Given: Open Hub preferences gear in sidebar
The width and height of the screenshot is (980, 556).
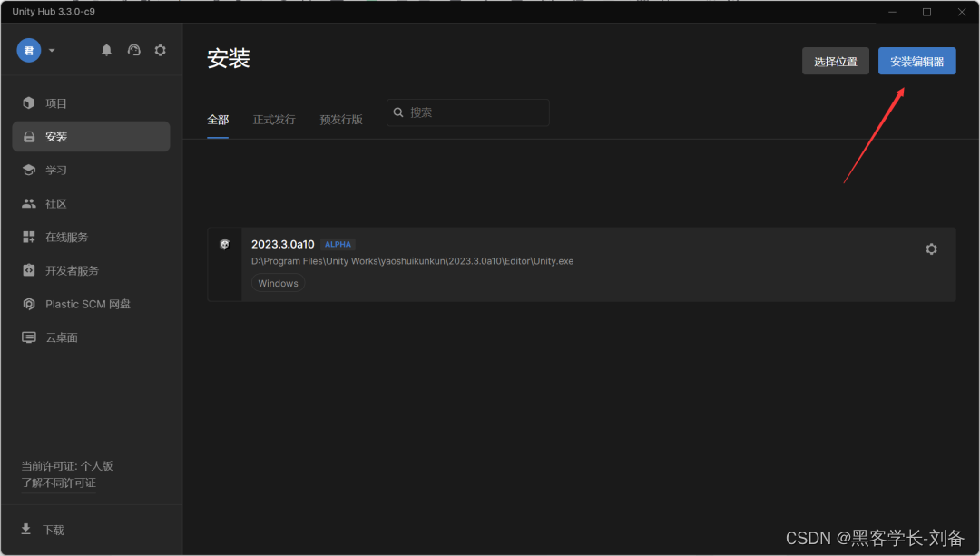Looking at the screenshot, I should tap(161, 50).
